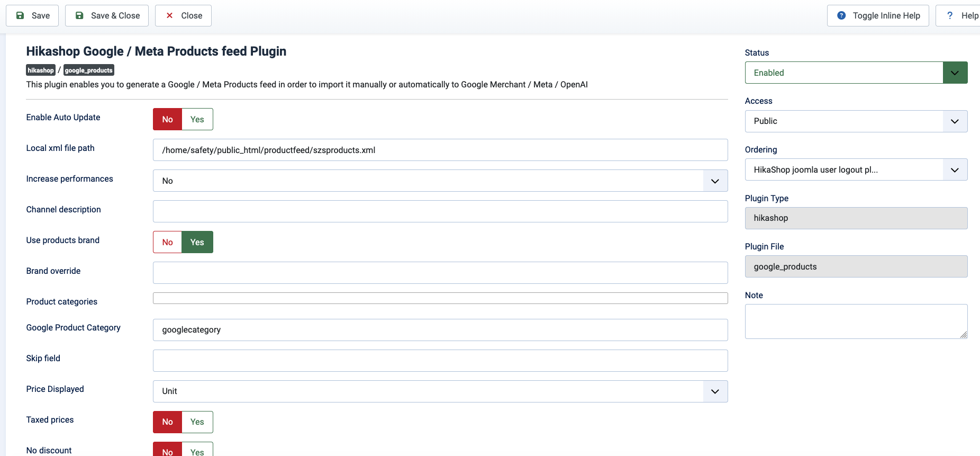
Task: Open the Status dropdown showing Enabled
Action: [x=856, y=73]
